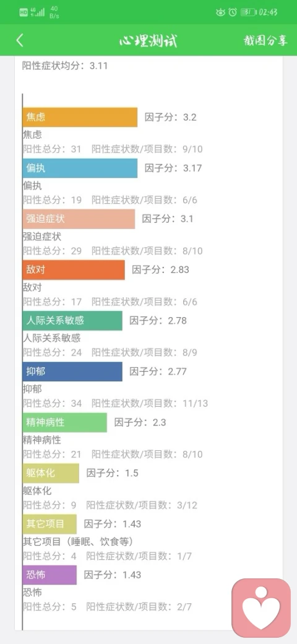Tap the HD indicator in status bar
The width and height of the screenshot is (297, 644).
click(24, 12)
